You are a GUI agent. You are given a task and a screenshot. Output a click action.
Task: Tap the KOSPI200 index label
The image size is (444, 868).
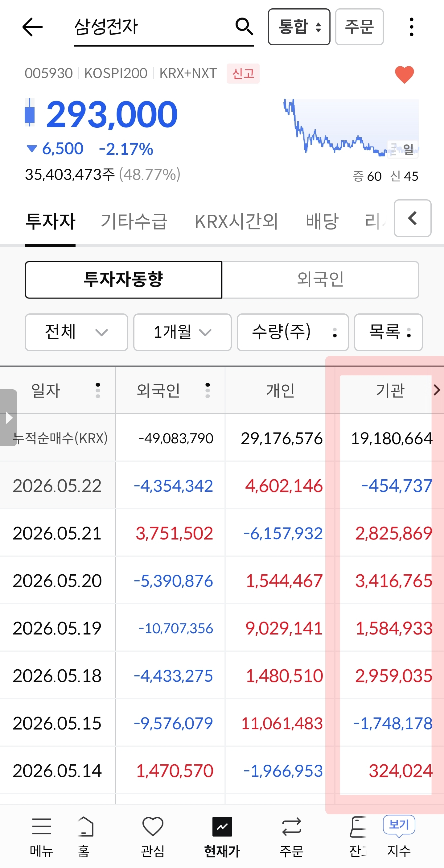point(116,73)
